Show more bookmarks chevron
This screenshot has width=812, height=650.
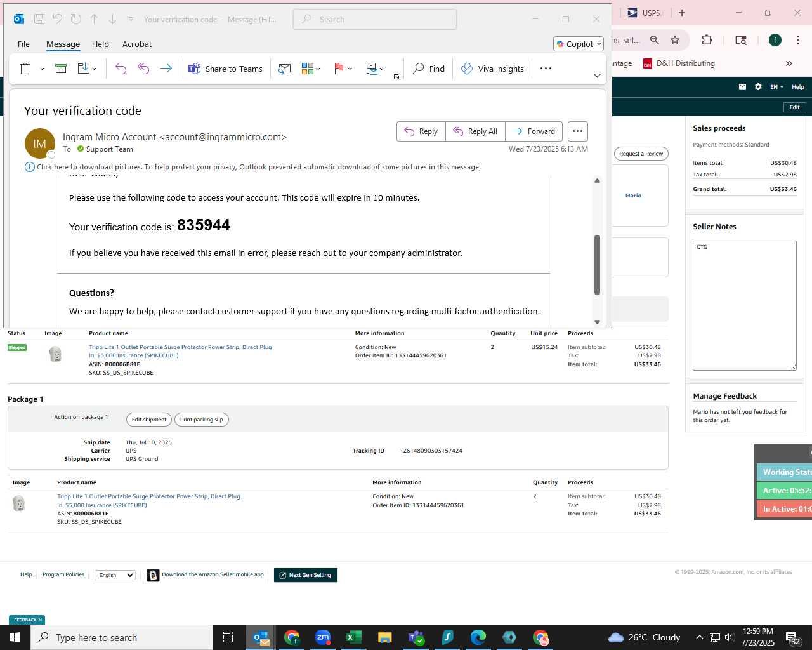pos(789,63)
